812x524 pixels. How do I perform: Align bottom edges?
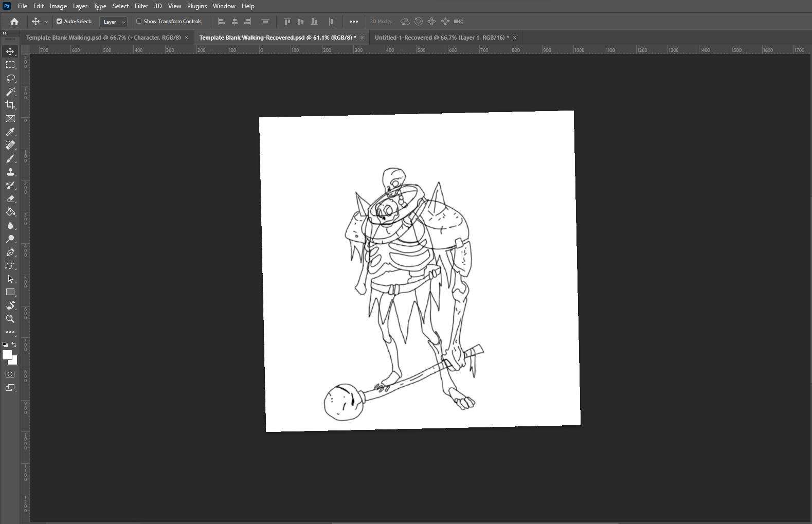pyautogui.click(x=314, y=22)
